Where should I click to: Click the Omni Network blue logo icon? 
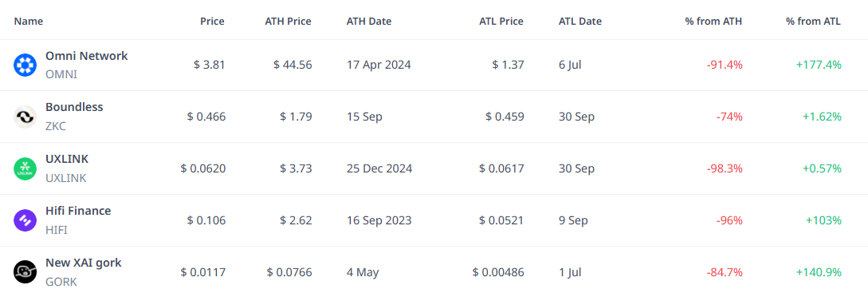point(25,65)
